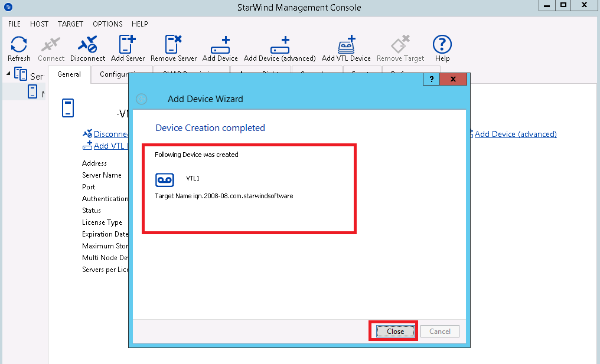Click the hamburger menu in the title bar
This screenshot has width=600, height=364.
coord(8,7)
